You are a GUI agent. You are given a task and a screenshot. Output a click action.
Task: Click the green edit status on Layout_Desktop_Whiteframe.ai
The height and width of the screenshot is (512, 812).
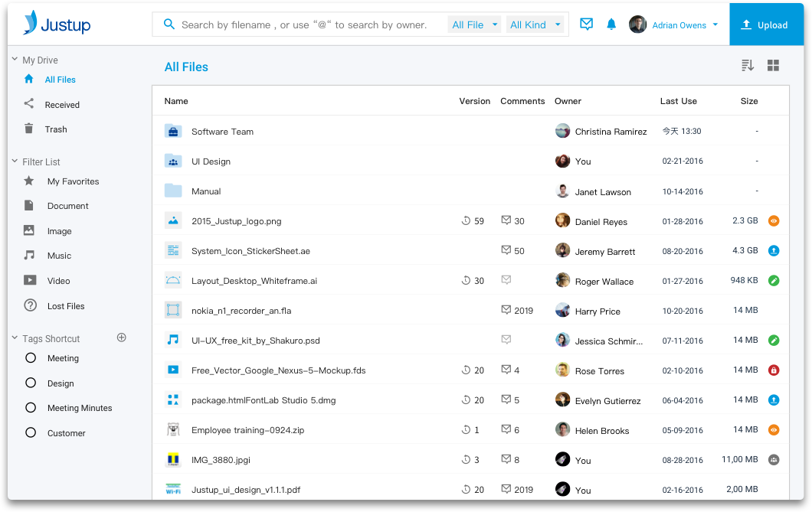(x=773, y=280)
